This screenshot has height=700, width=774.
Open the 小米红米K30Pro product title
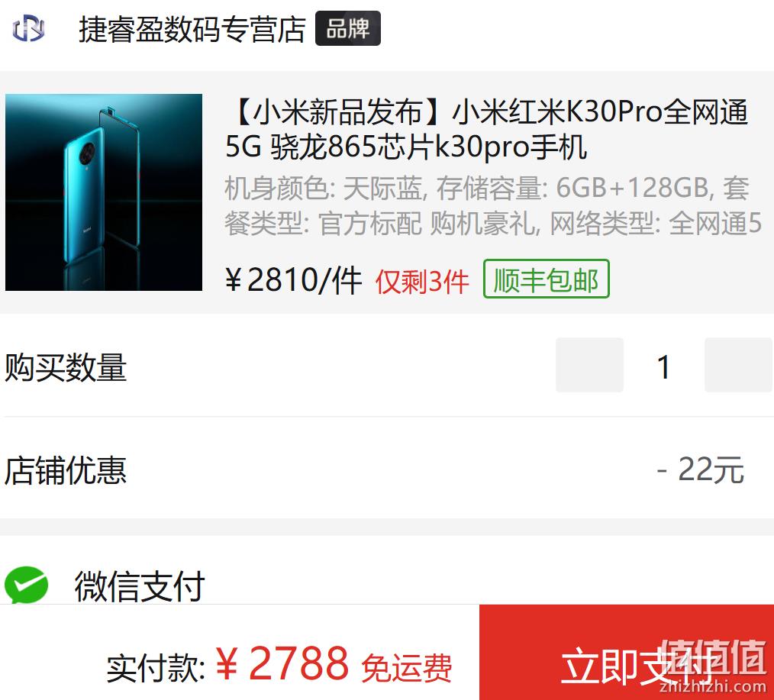[x=486, y=129]
